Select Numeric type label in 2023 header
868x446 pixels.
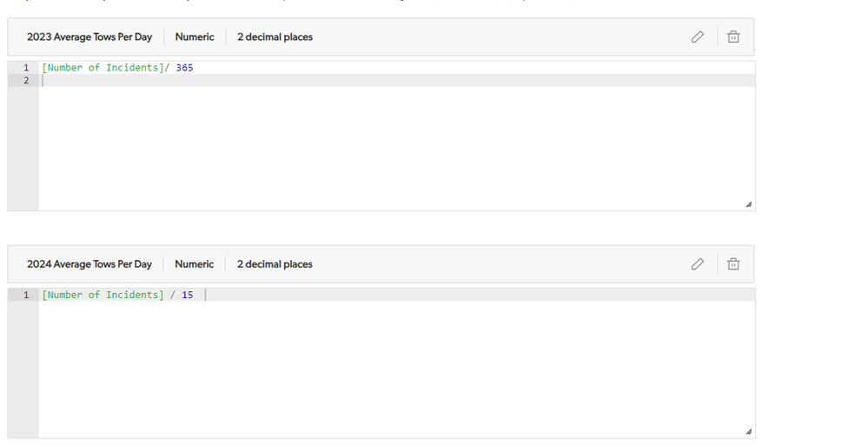tap(195, 37)
